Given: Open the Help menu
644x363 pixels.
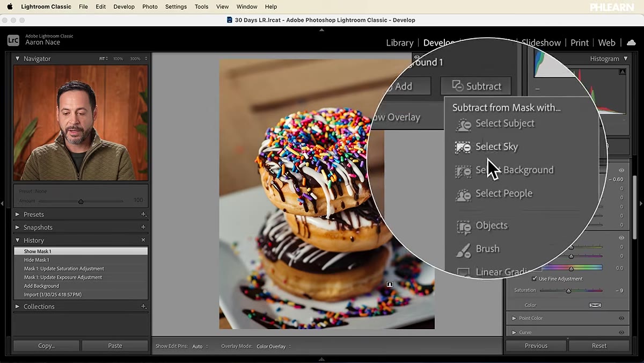Looking at the screenshot, I should tap(271, 6).
